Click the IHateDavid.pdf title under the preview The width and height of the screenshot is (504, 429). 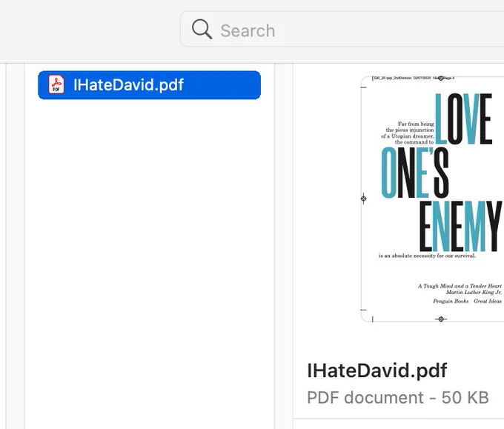377,370
